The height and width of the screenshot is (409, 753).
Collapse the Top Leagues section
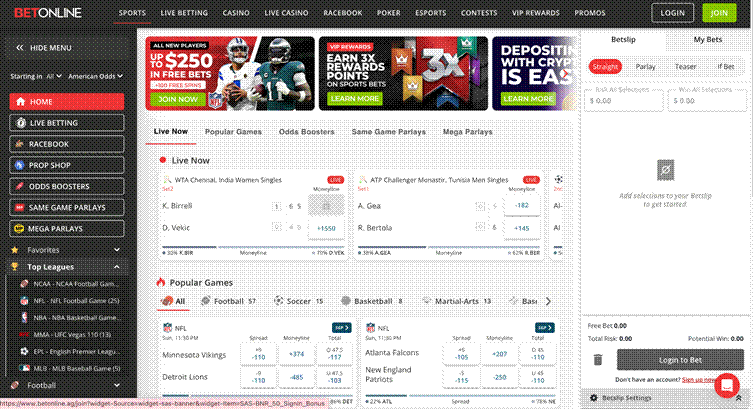tap(116, 267)
